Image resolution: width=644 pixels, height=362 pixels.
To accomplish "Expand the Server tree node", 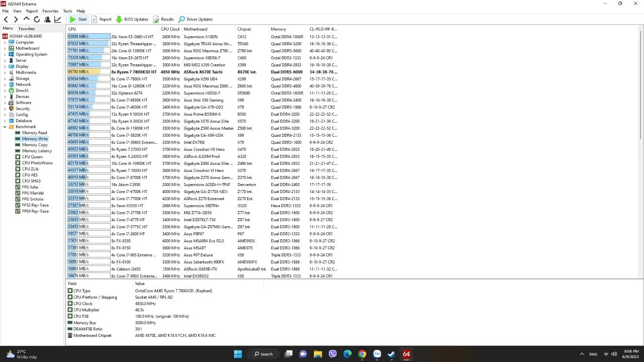I will coord(5,60).
